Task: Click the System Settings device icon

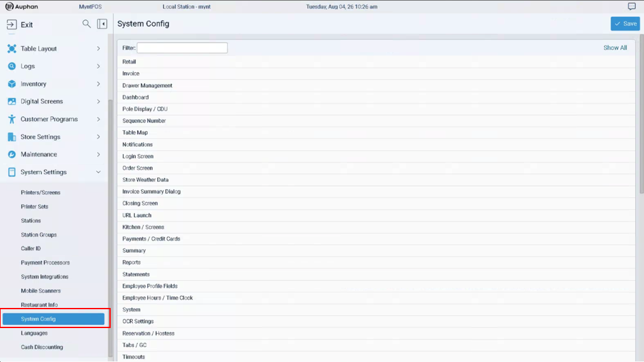Action: click(x=12, y=172)
